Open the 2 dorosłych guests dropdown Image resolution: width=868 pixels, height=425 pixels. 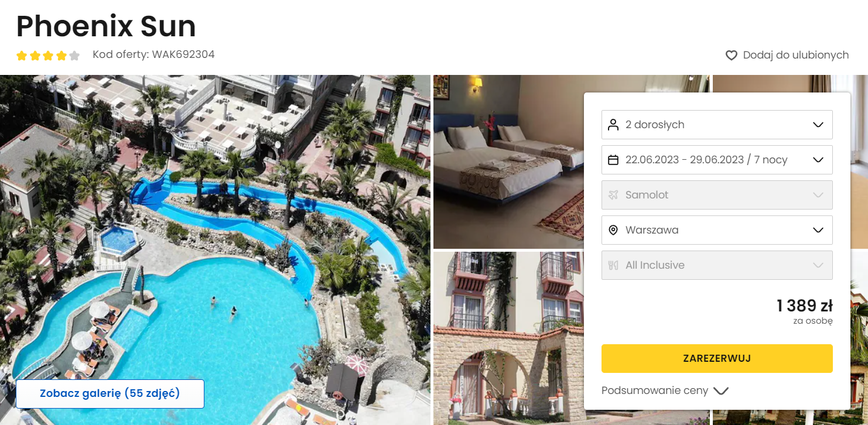click(x=717, y=125)
